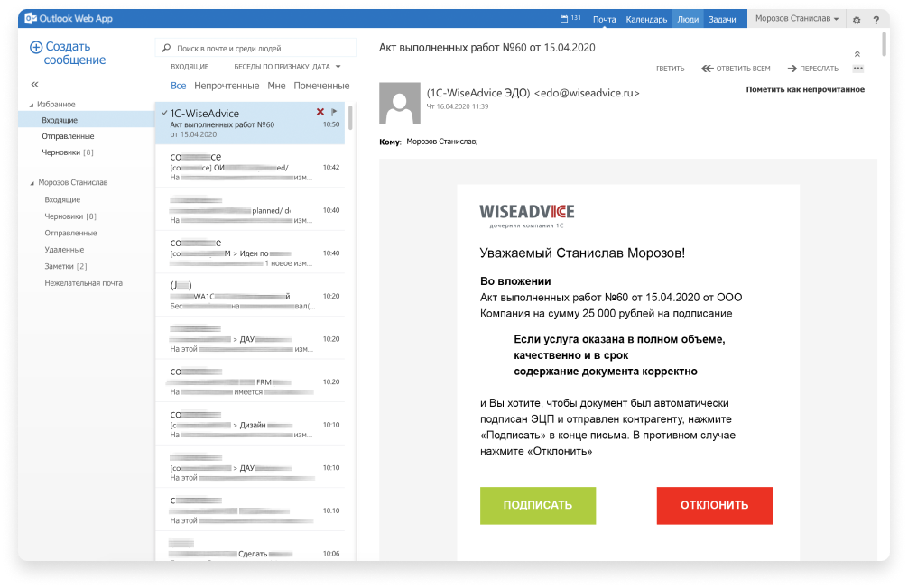This screenshot has height=588, width=908.
Task: Click the red ОТКЛОНИТЬ button
Action: click(x=715, y=505)
